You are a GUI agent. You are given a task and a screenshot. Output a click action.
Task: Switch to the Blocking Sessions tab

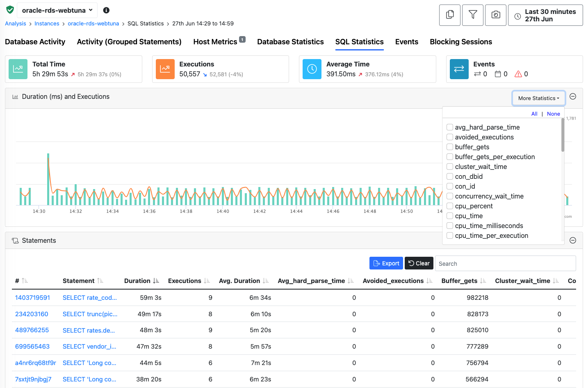(x=461, y=42)
